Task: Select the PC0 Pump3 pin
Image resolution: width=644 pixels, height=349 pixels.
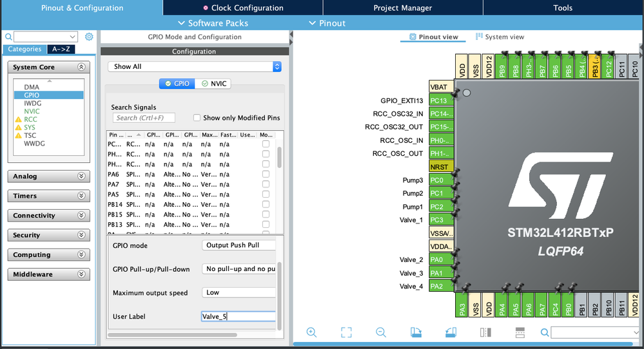Action: pos(441,180)
